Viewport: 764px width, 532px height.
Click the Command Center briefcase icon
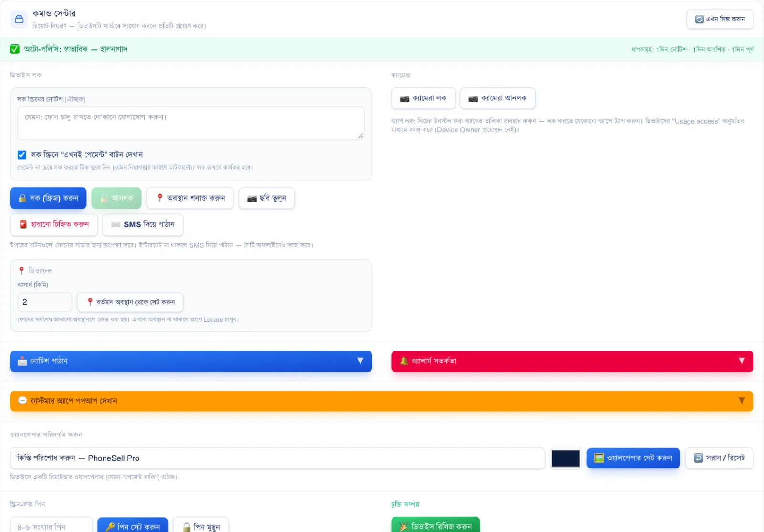coord(19,19)
